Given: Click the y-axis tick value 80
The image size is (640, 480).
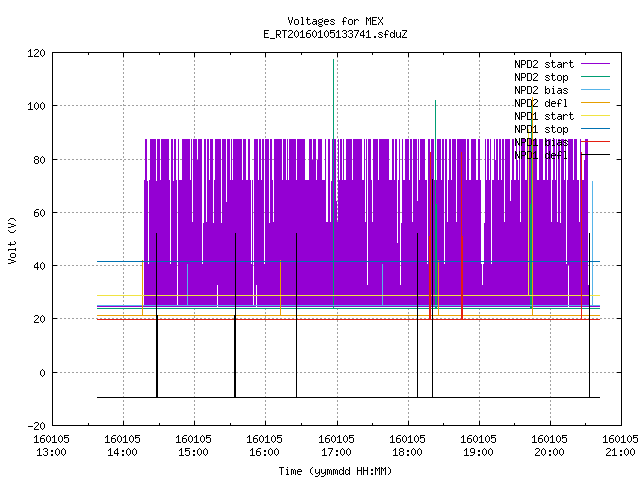Looking at the screenshot, I should (40, 160).
